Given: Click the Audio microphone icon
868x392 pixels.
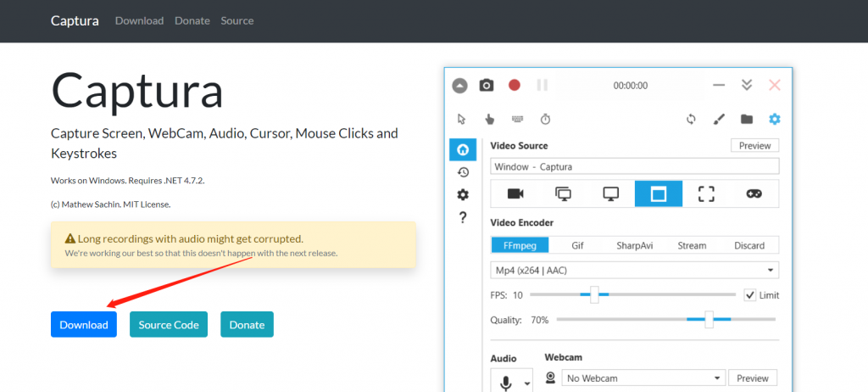Looking at the screenshot, I should [x=505, y=383].
